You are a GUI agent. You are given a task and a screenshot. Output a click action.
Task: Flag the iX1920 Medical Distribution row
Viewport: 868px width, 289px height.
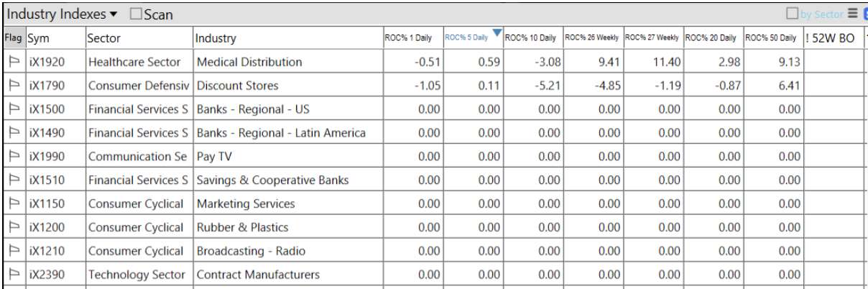tap(14, 62)
